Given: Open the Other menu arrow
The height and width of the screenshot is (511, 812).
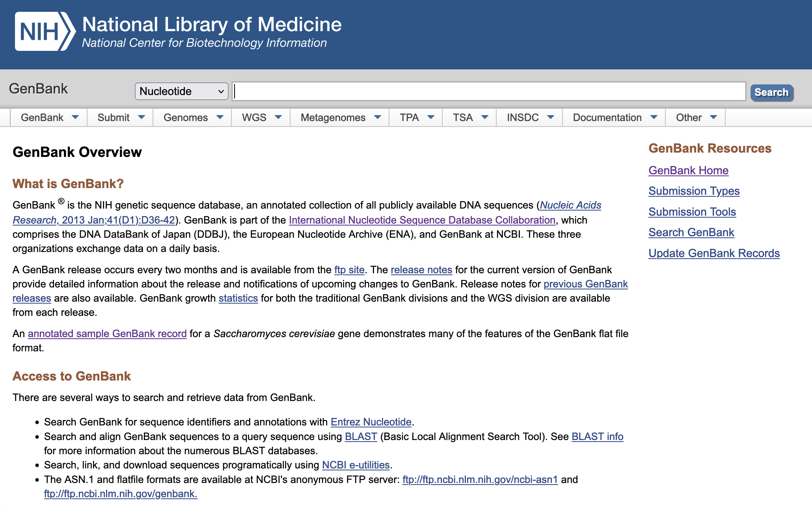Looking at the screenshot, I should 713,117.
